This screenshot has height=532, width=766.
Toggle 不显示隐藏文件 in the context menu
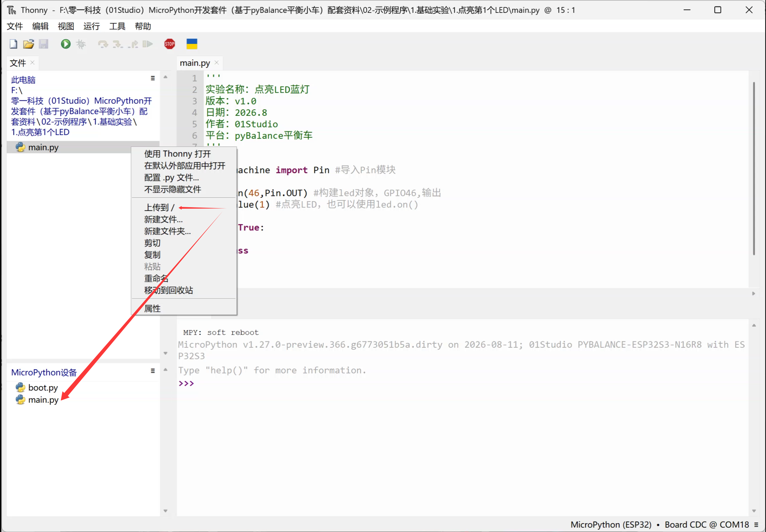tap(184, 189)
